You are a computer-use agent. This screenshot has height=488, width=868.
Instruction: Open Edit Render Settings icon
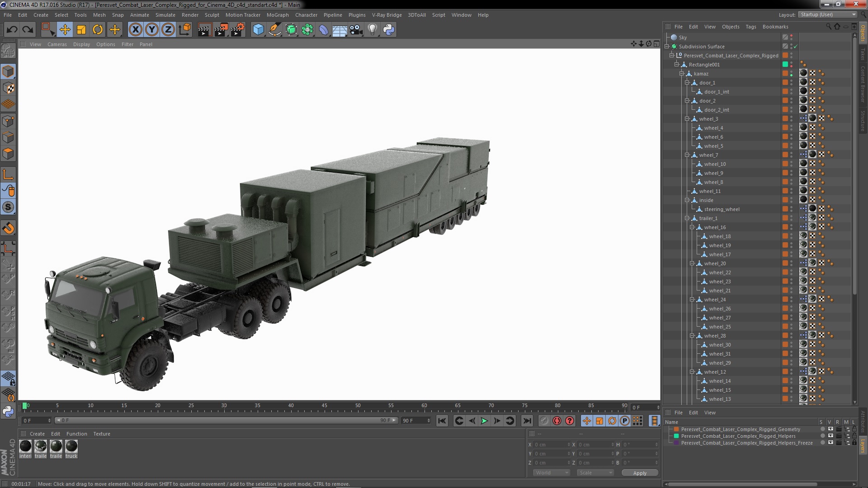pos(238,30)
